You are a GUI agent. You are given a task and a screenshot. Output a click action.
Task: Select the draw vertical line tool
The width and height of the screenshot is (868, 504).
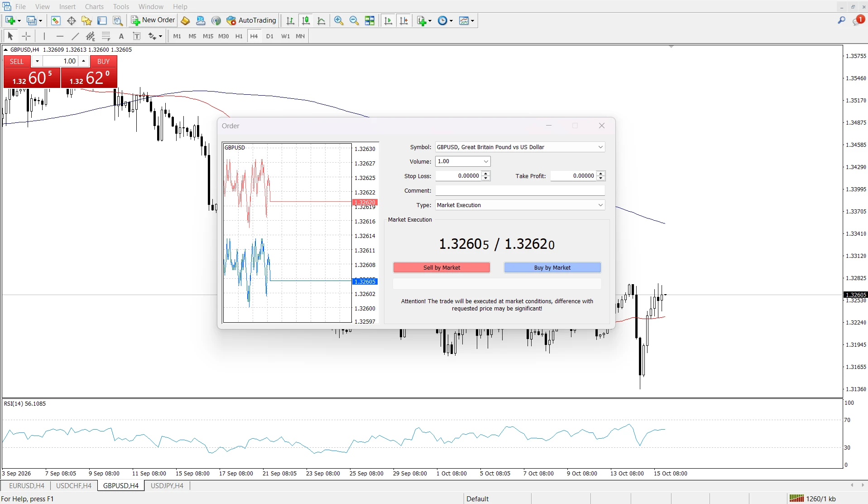coord(44,36)
